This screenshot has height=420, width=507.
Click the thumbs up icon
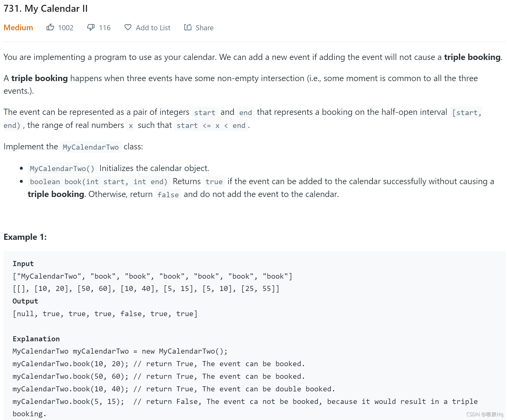coord(51,27)
